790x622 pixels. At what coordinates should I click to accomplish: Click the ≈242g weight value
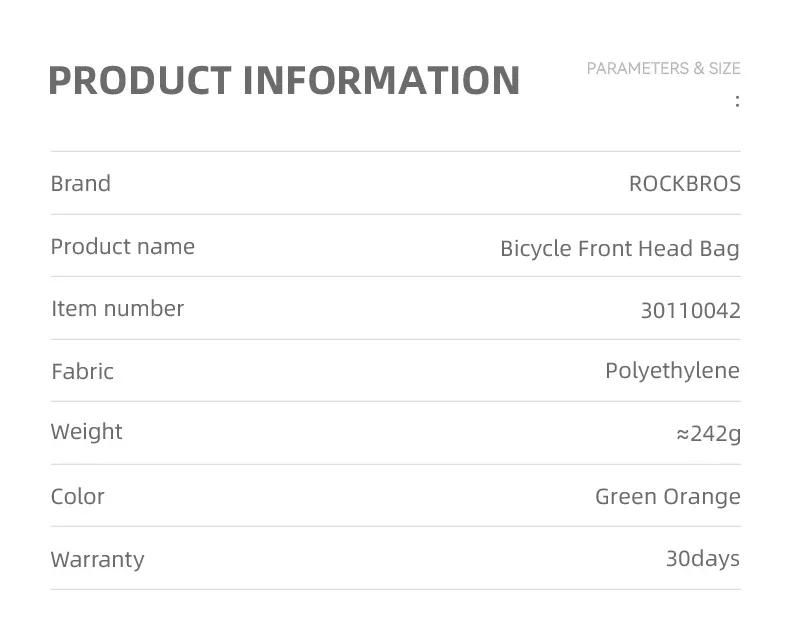(708, 434)
